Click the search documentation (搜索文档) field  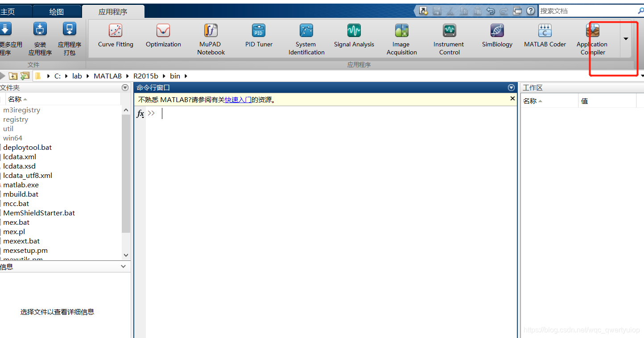click(587, 11)
